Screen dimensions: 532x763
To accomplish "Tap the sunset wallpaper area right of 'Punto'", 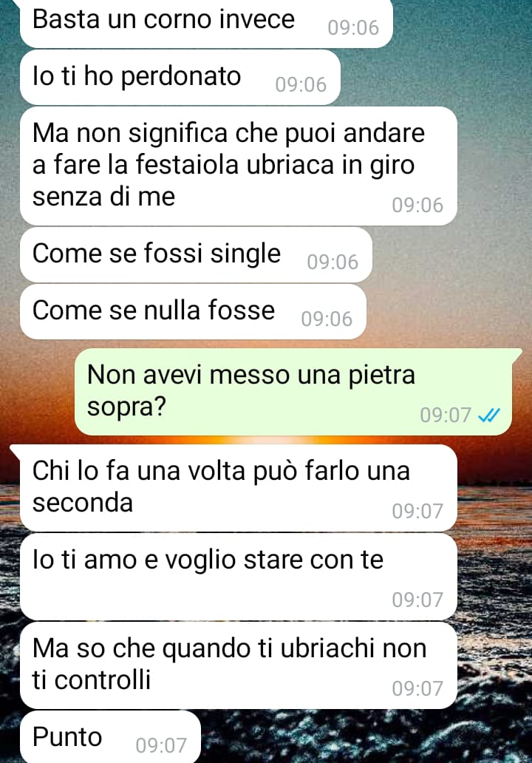I will point(365,736).
